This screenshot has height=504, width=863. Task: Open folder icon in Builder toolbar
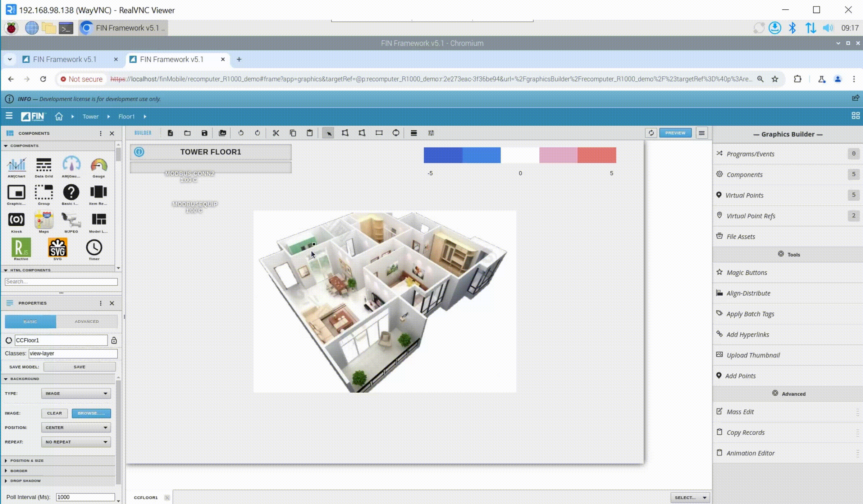187,133
